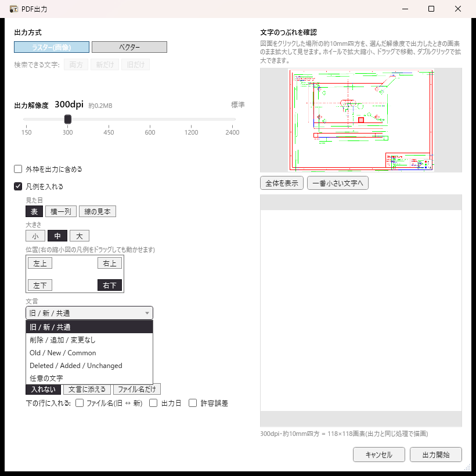Select ラスター(画像) output method
The width and height of the screenshot is (476, 476).
[x=52, y=47]
